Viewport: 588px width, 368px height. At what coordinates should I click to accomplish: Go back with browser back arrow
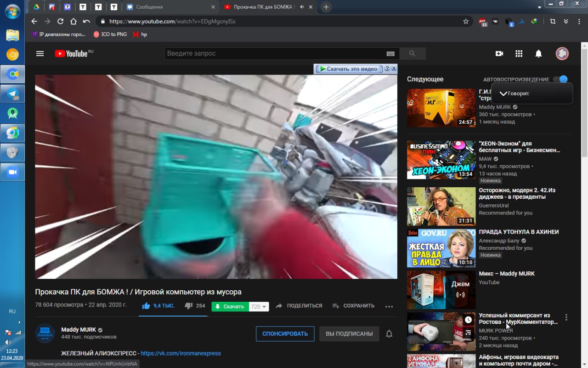click(x=34, y=21)
